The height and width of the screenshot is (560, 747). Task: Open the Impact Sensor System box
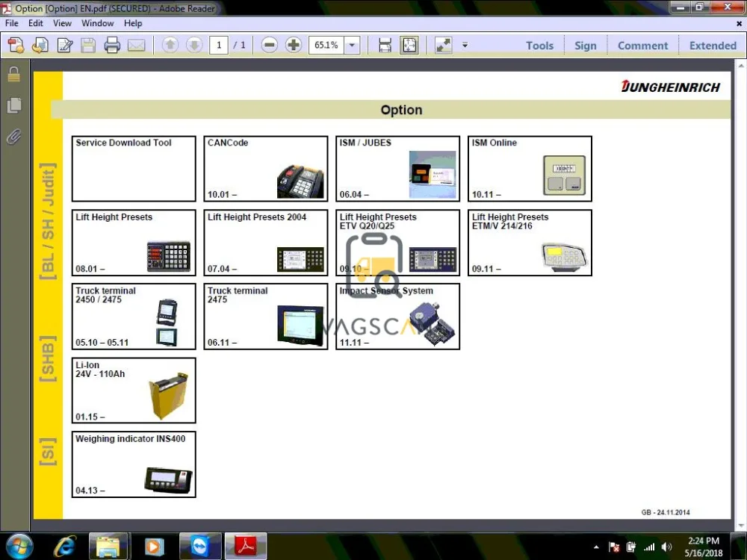tap(398, 317)
